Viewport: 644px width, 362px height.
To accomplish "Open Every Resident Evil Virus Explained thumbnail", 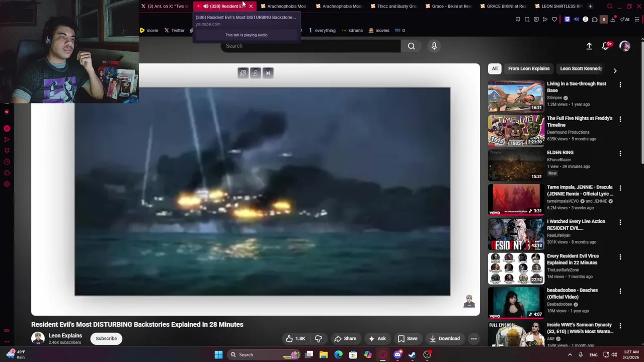I will [516, 268].
